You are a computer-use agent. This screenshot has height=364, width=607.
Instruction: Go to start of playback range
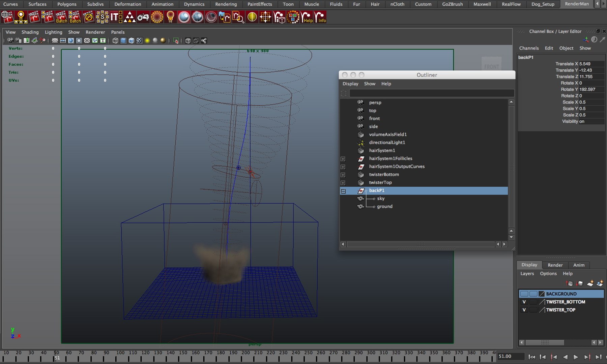[532, 357]
